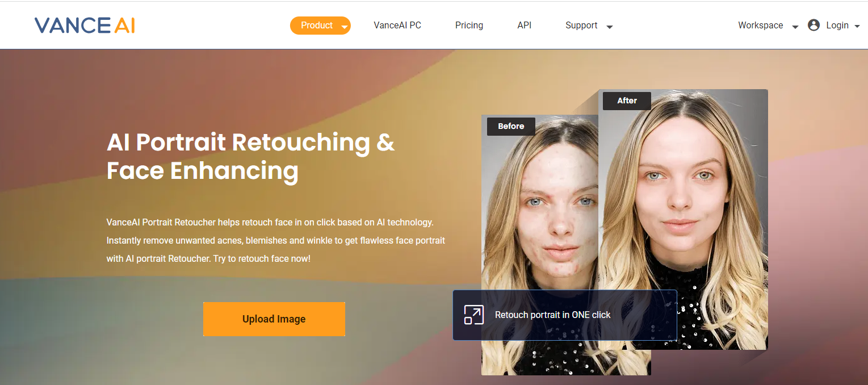Click the Upload Image button
Image resolution: width=868 pixels, height=385 pixels.
[274, 319]
